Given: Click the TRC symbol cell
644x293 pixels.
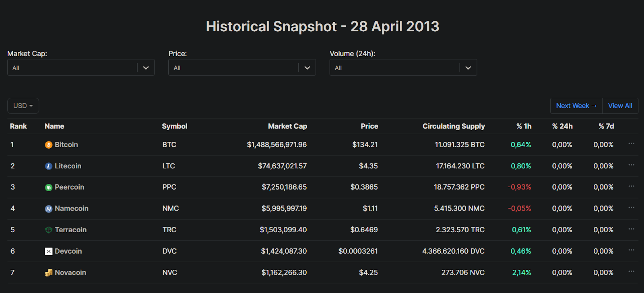Looking at the screenshot, I should [169, 230].
